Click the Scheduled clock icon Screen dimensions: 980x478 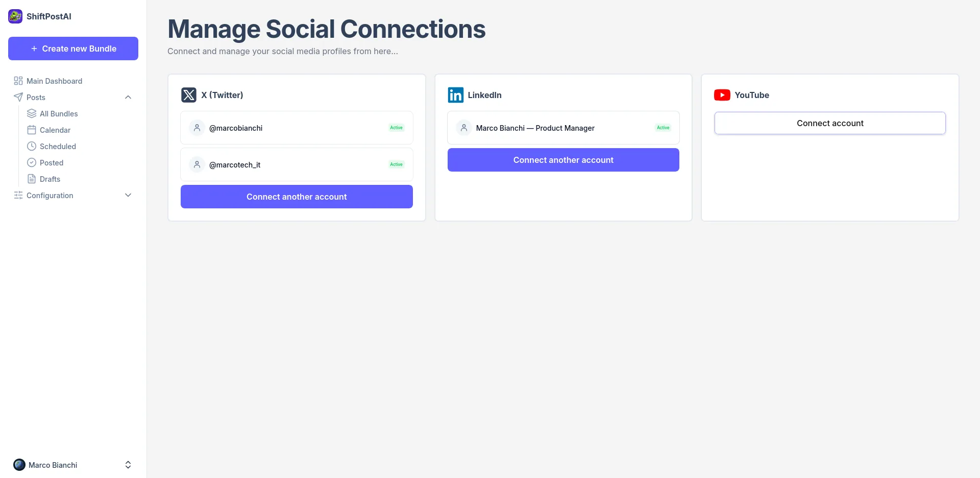(x=32, y=146)
